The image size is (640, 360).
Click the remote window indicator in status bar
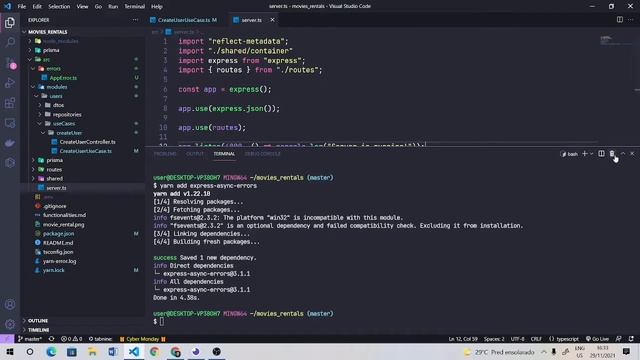(7, 339)
